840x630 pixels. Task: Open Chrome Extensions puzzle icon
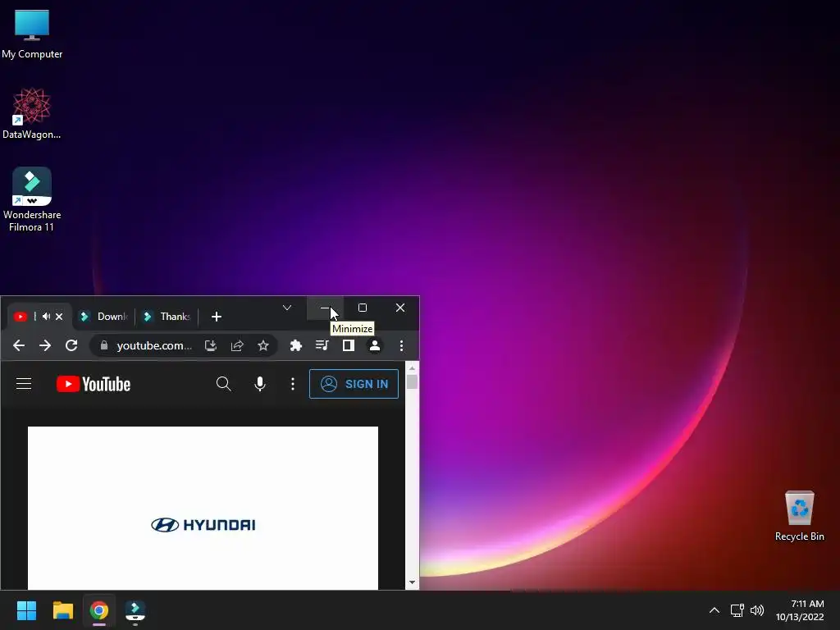point(295,345)
